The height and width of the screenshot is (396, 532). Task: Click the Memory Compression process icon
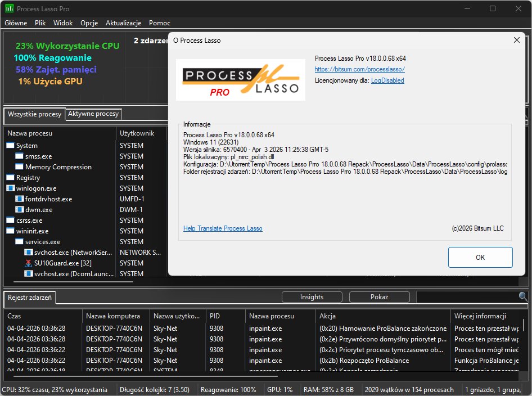[19, 166]
